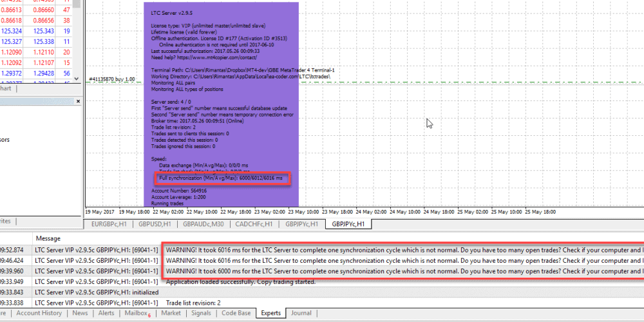Screen dimensions: 644x322
Task: Open the Account History terminal tab
Action: (x=39, y=313)
